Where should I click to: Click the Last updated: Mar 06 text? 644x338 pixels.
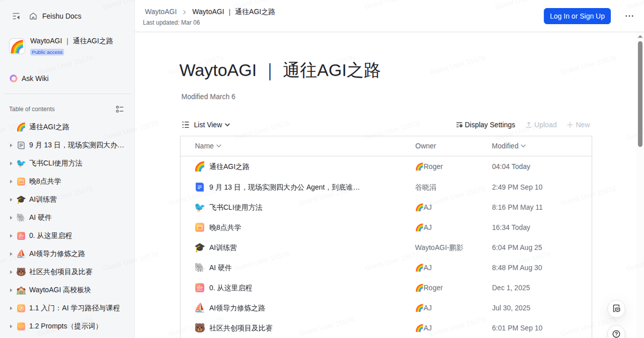tap(172, 23)
